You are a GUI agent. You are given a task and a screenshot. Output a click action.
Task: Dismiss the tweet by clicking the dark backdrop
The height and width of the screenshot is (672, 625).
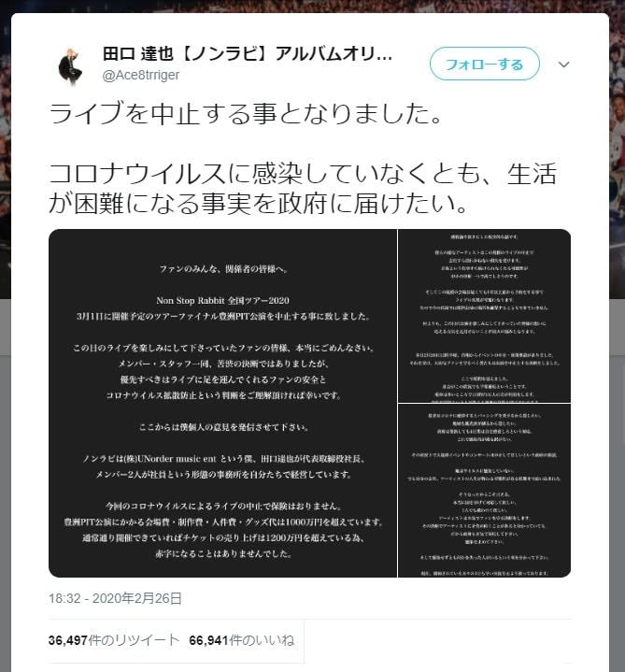point(617,471)
